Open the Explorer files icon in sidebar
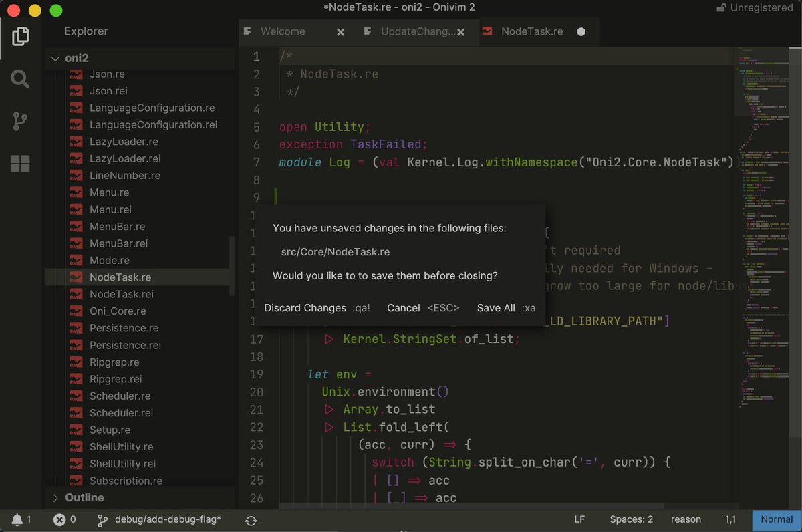Viewport: 802px width, 532px height. click(x=21, y=36)
